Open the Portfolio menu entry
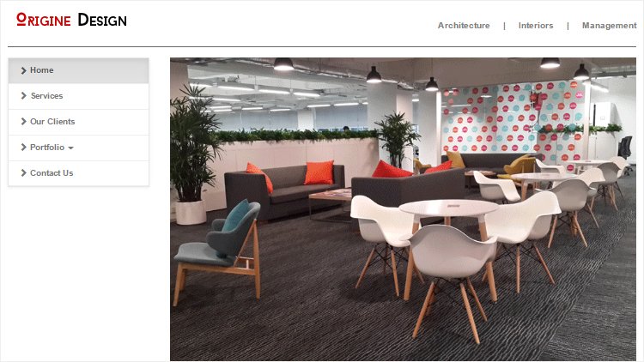Viewport: 644px width, 362px height. pyautogui.click(x=78, y=148)
